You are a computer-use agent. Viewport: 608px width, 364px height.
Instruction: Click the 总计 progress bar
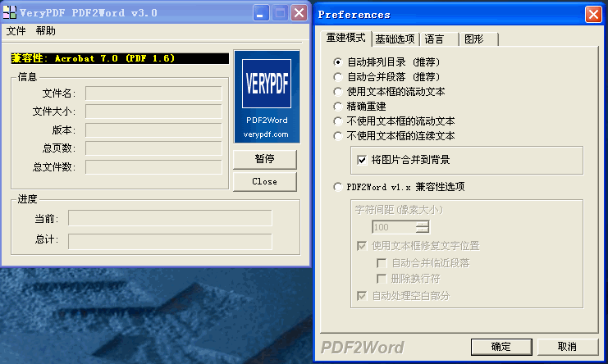(170, 241)
